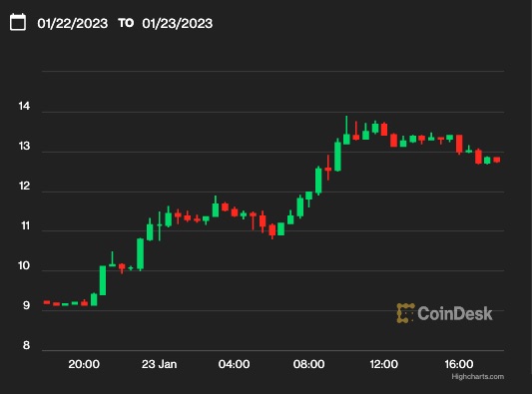Click the price axis label 10
The width and height of the screenshot is (532, 394).
point(24,265)
